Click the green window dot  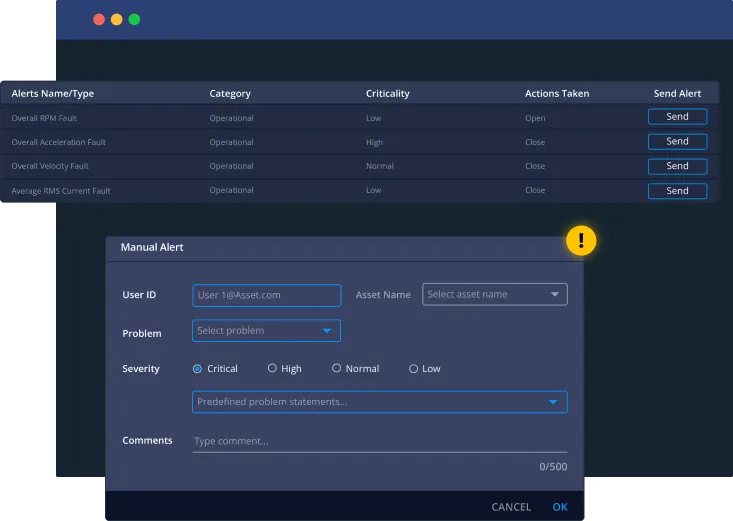(x=134, y=19)
